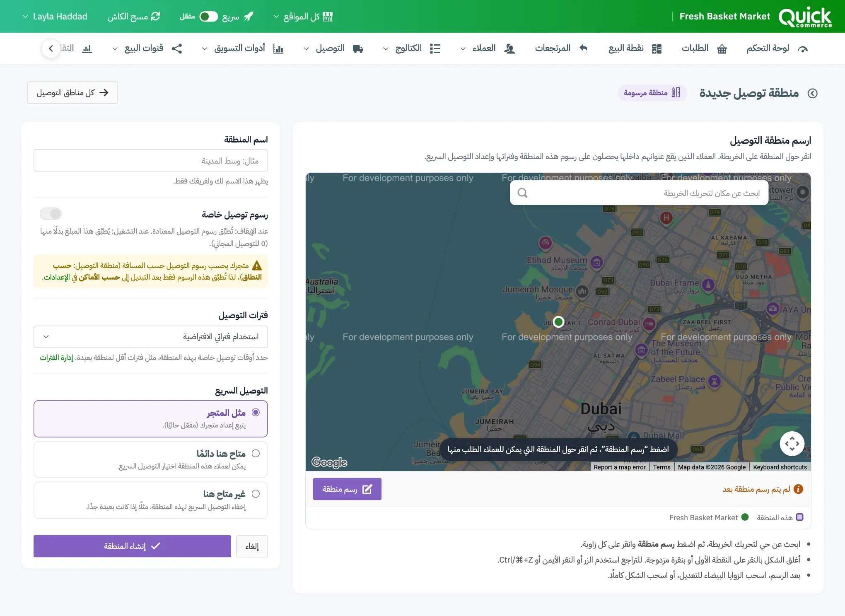Click the zone name input field
The height and width of the screenshot is (616, 845).
click(x=151, y=160)
